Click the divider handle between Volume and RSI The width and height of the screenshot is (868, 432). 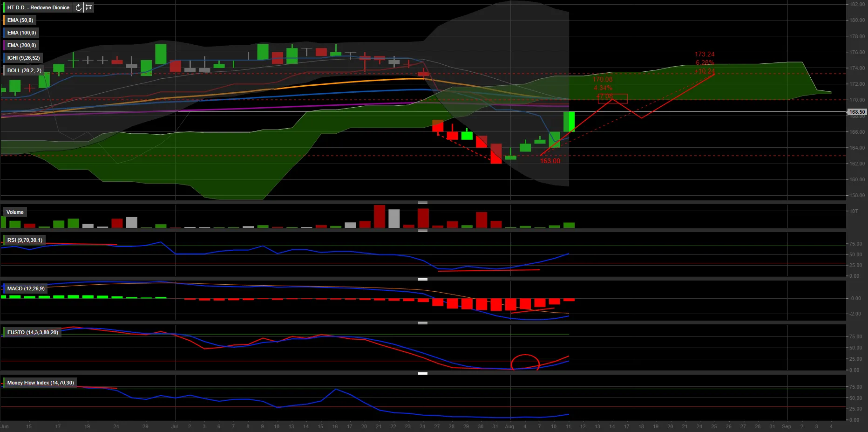click(423, 231)
